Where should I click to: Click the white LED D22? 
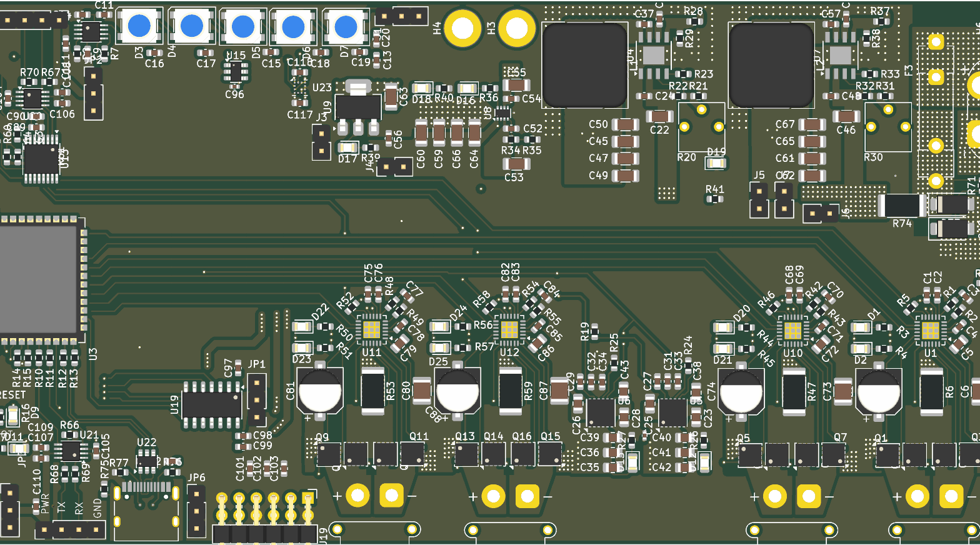click(302, 327)
